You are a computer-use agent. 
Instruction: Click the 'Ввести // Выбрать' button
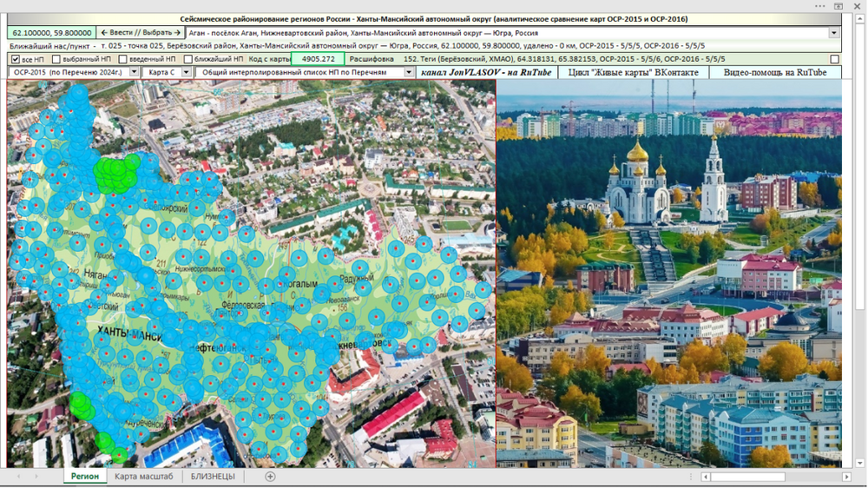(x=141, y=33)
